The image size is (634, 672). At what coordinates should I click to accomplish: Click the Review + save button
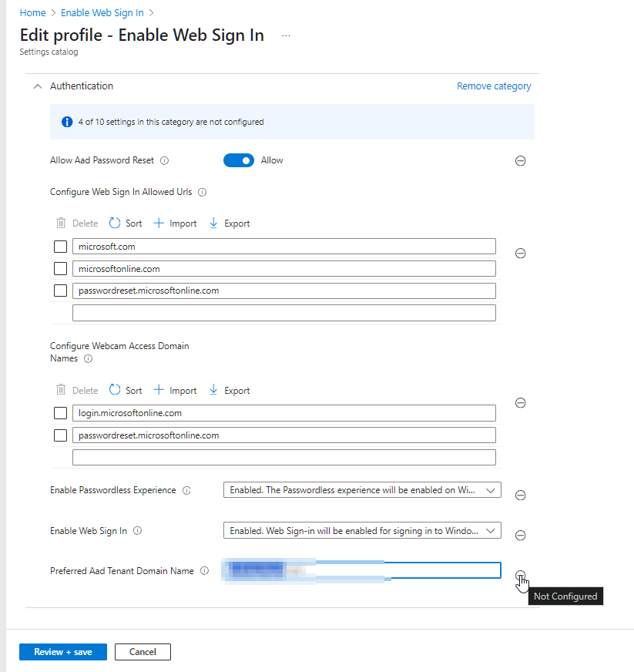click(63, 652)
